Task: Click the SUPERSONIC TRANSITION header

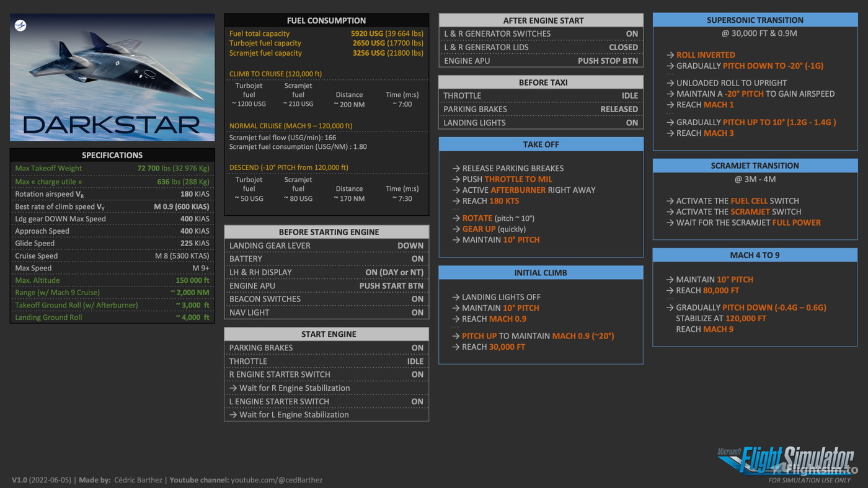Action: pyautogui.click(x=755, y=20)
